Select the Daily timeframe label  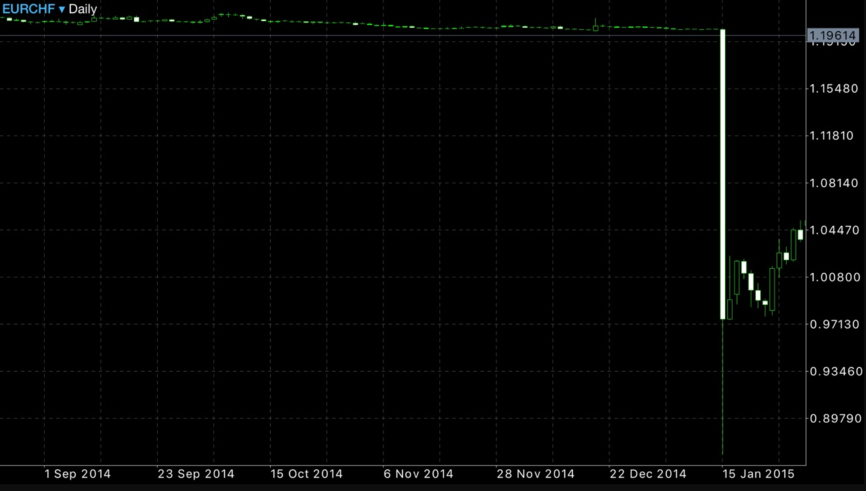[83, 9]
